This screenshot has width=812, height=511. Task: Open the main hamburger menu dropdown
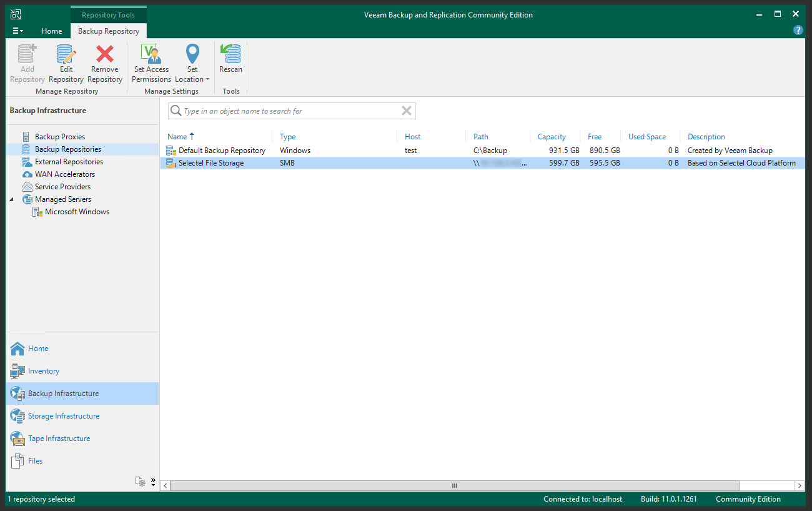pyautogui.click(x=17, y=31)
